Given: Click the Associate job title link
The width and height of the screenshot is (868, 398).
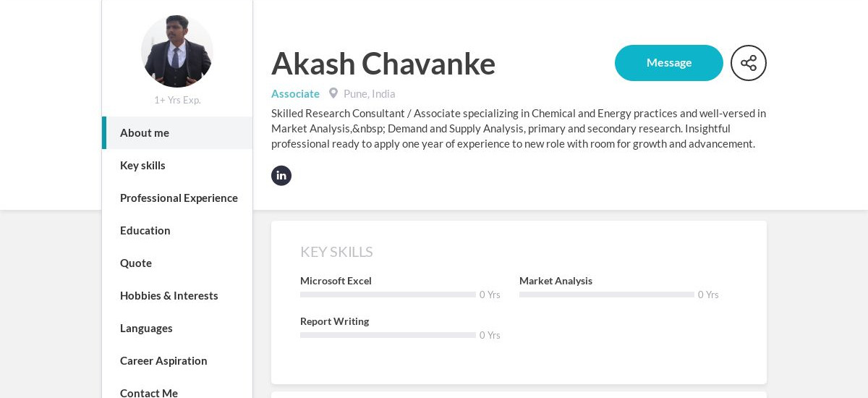Looking at the screenshot, I should [x=295, y=93].
